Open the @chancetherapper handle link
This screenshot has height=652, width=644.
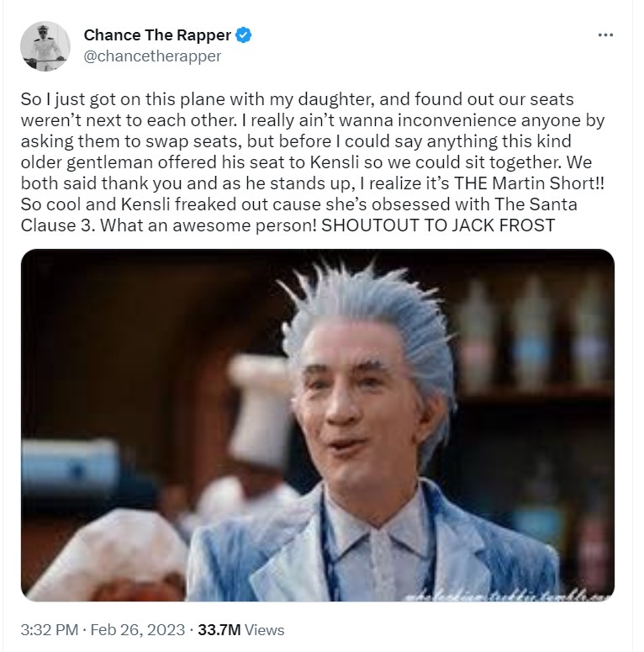click(152, 56)
